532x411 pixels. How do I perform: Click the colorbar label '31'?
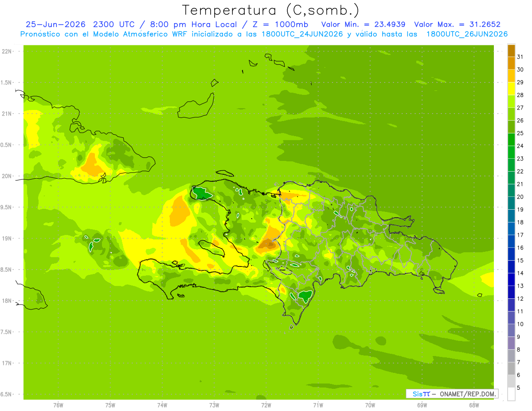520,57
